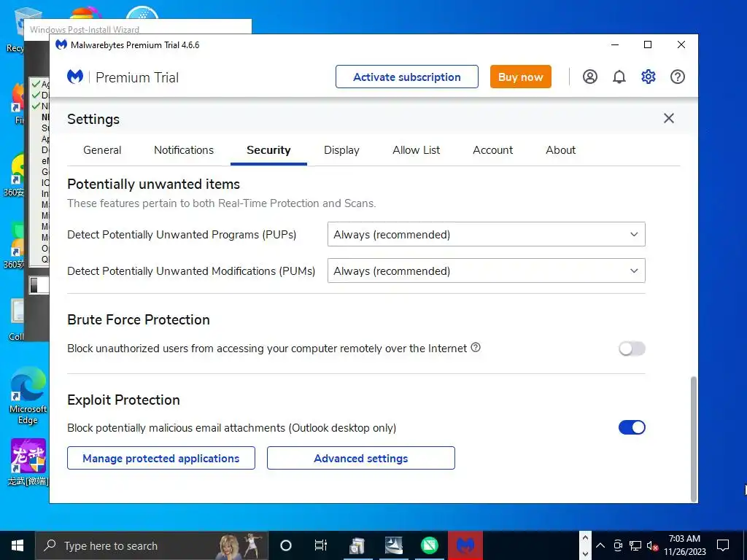Open the Windows Start menu
The image size is (747, 560).
coord(18,545)
